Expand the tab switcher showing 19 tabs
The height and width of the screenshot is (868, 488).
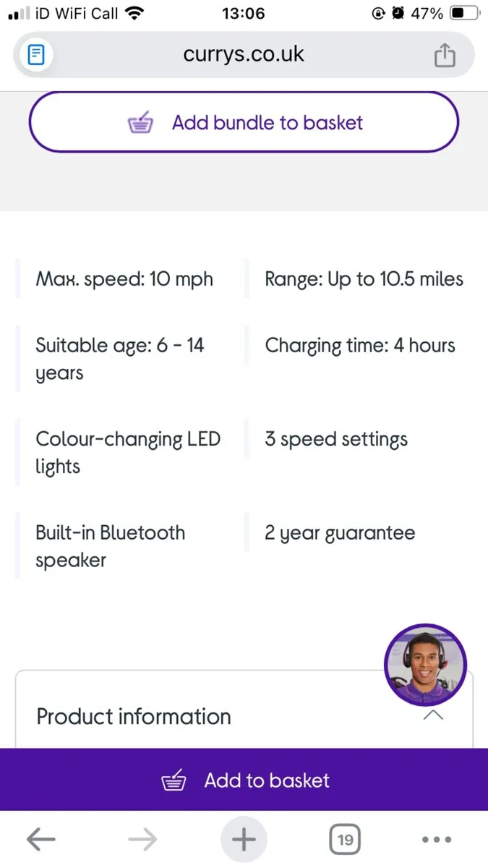tap(345, 839)
